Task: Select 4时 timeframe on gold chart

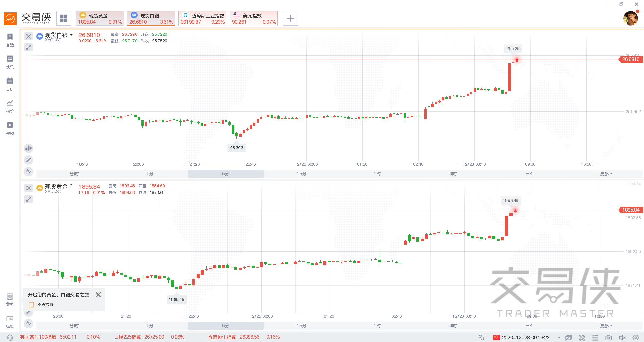Action: [x=453, y=326]
